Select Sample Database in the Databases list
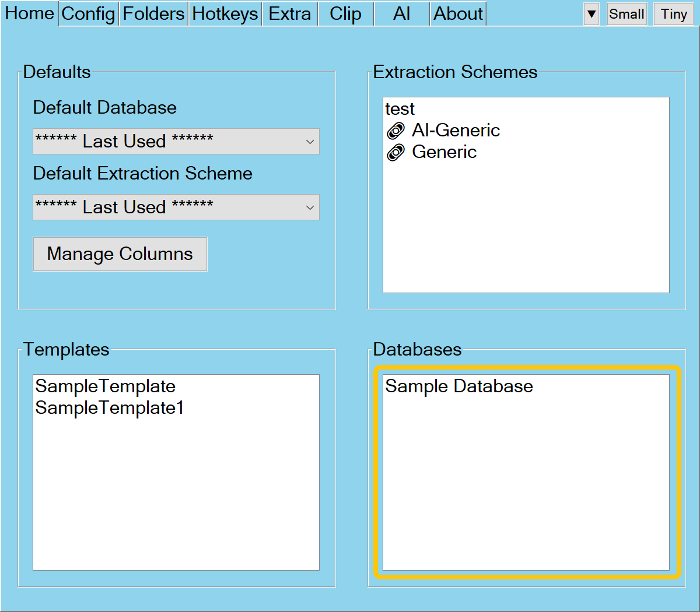Screen dimensions: 700x612 (x=459, y=386)
